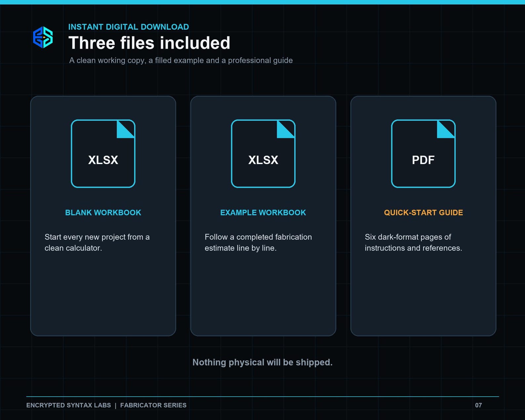Screen dimensions: 525x420
Task: Click 'Start every new project from a clean calculator.'
Action: [97, 242]
